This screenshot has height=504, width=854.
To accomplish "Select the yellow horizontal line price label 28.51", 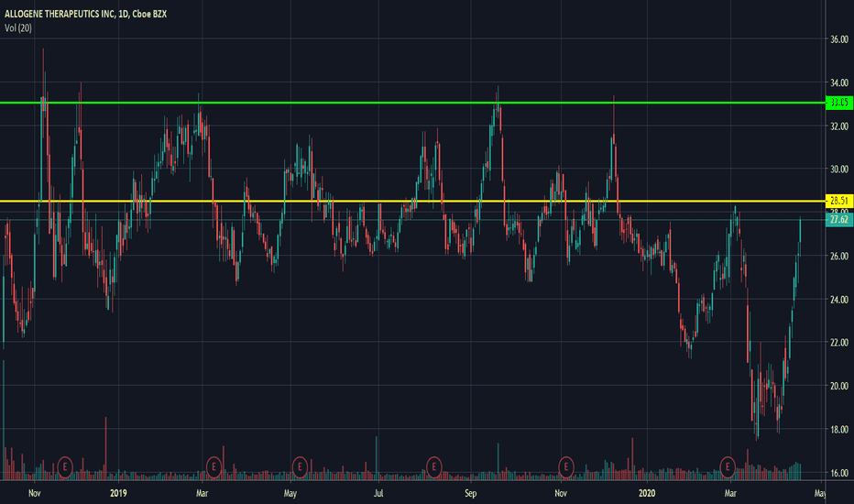I will click(839, 201).
